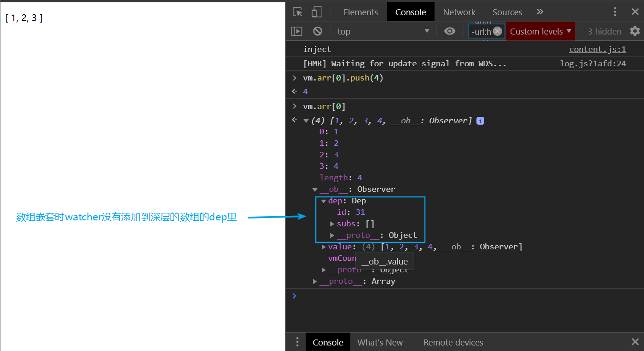Create a live expression with the eye icon
This screenshot has height=351, width=644.
pos(450,31)
